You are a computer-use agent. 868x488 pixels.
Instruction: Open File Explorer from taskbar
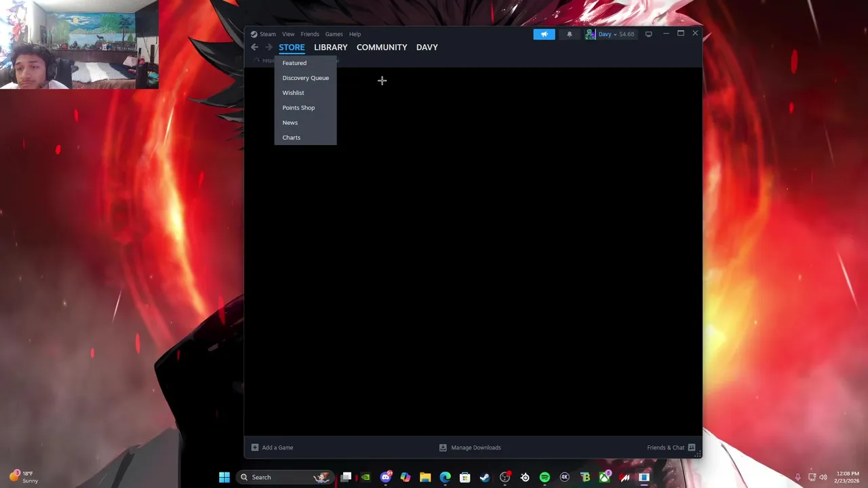(425, 477)
